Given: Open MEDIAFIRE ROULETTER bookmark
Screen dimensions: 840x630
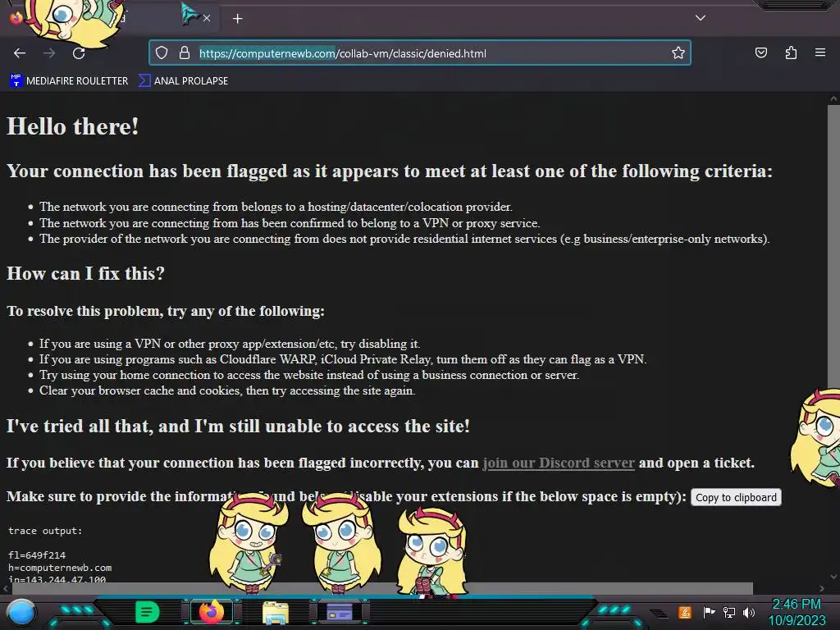Looking at the screenshot, I should point(69,81).
